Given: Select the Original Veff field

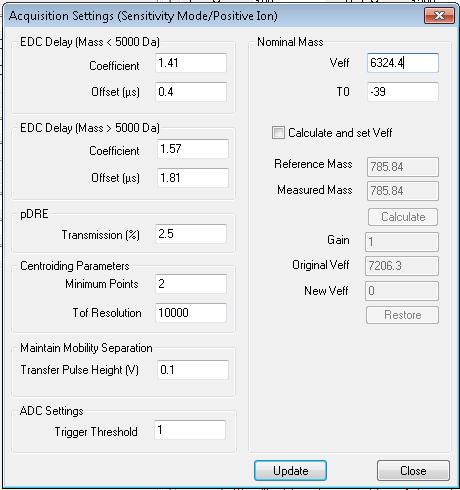Looking at the screenshot, I should click(x=402, y=266).
